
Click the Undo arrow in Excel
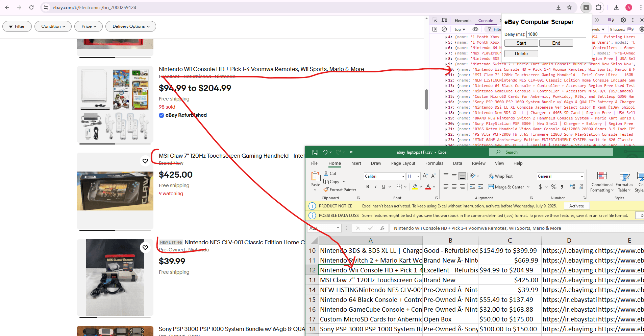325,152
